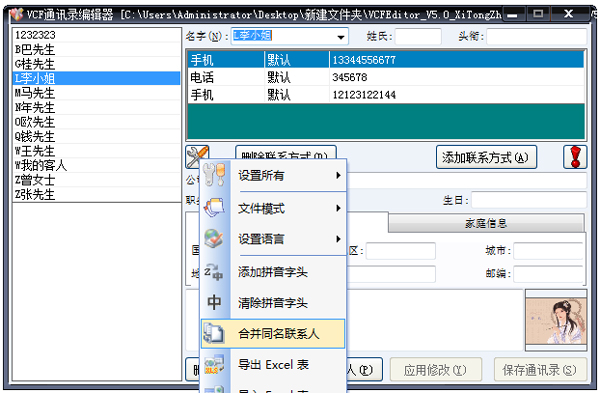Maximize the VCF editor window
Image resolution: width=600 pixels, height=393 pixels.
pos(538,14)
